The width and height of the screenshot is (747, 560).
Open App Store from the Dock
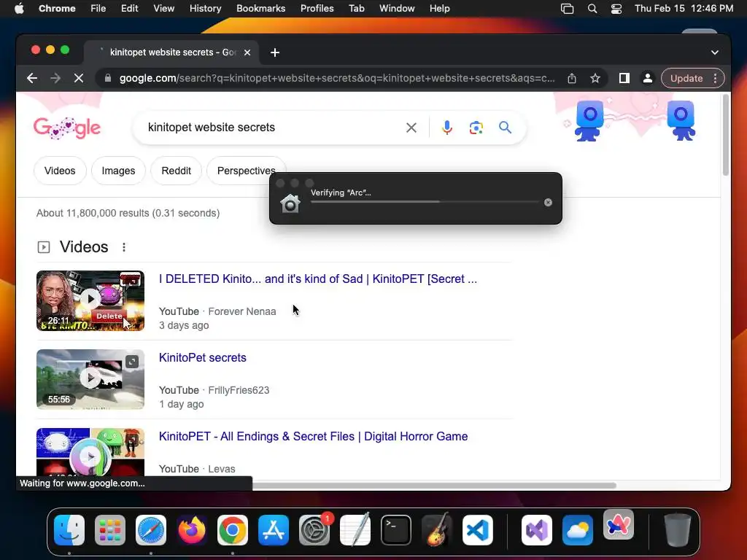coord(274,530)
